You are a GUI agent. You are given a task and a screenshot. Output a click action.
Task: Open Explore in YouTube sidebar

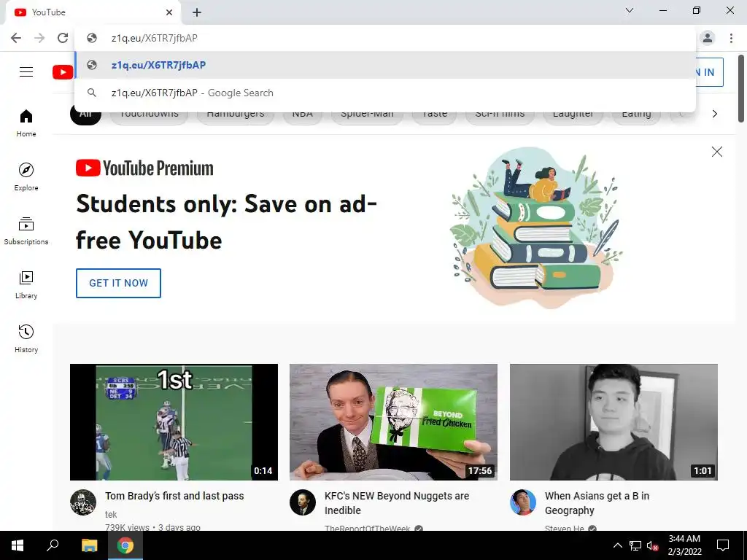pos(26,177)
